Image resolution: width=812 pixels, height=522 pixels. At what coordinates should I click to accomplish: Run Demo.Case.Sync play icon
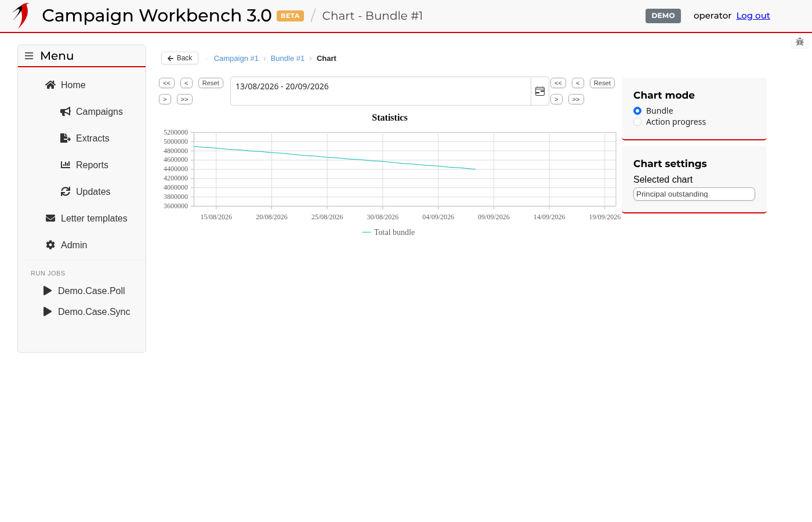[48, 311]
